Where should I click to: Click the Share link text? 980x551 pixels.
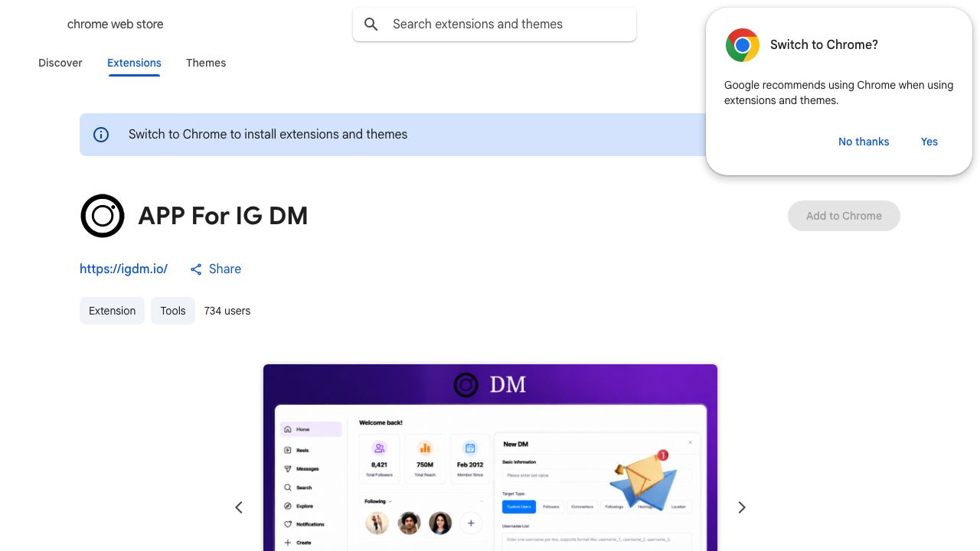(225, 269)
